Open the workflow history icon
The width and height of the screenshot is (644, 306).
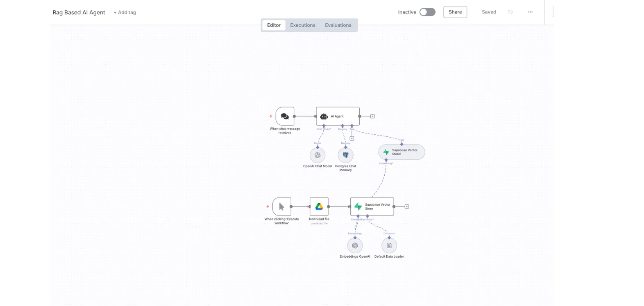pos(510,12)
